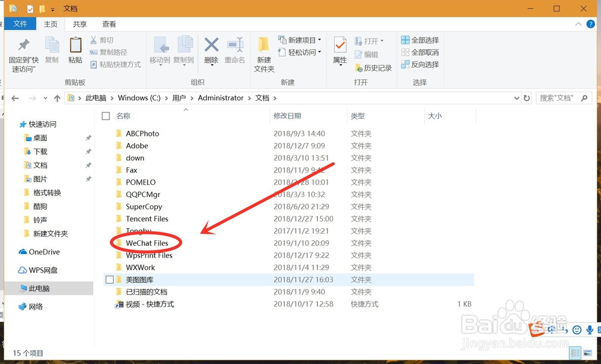Open OneDrive in navigation pane
The width and height of the screenshot is (601, 364).
44,252
